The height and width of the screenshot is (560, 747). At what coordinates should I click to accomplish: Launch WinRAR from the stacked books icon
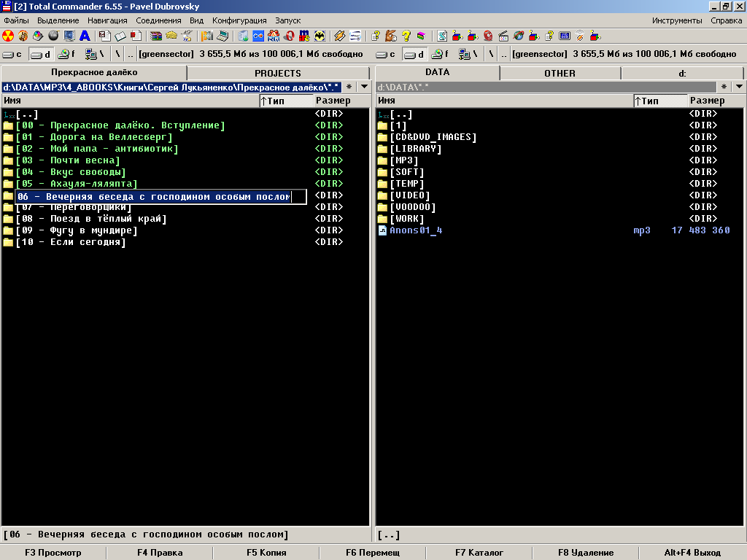[156, 36]
